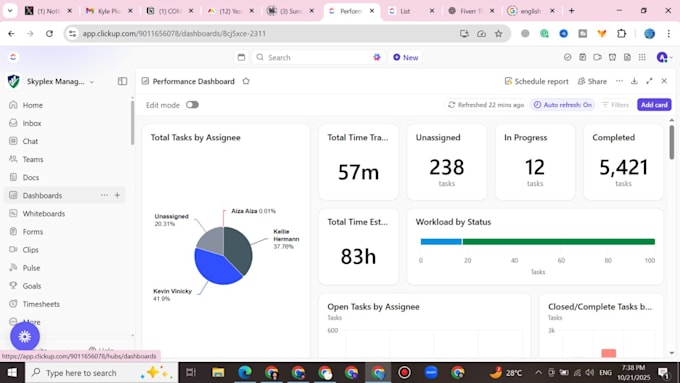680x383 pixels.
Task: Open the calendar icon beside search
Action: pos(242,57)
